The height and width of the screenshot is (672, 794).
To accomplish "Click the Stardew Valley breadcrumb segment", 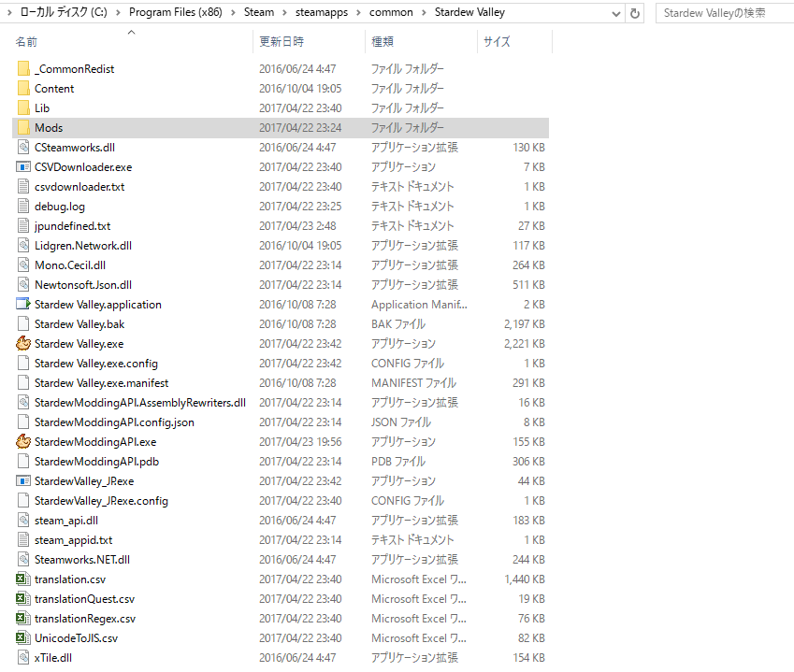I will 469,12.
